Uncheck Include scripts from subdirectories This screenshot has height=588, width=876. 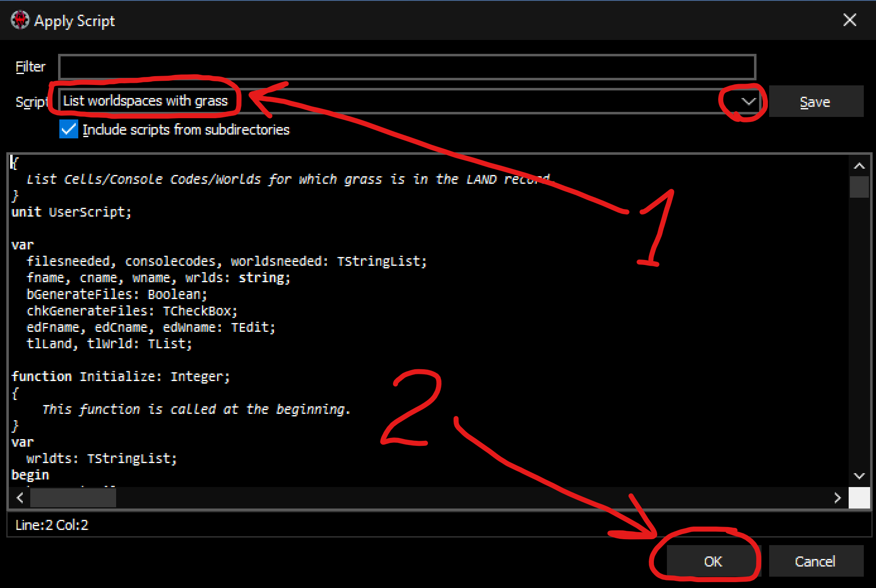click(69, 130)
